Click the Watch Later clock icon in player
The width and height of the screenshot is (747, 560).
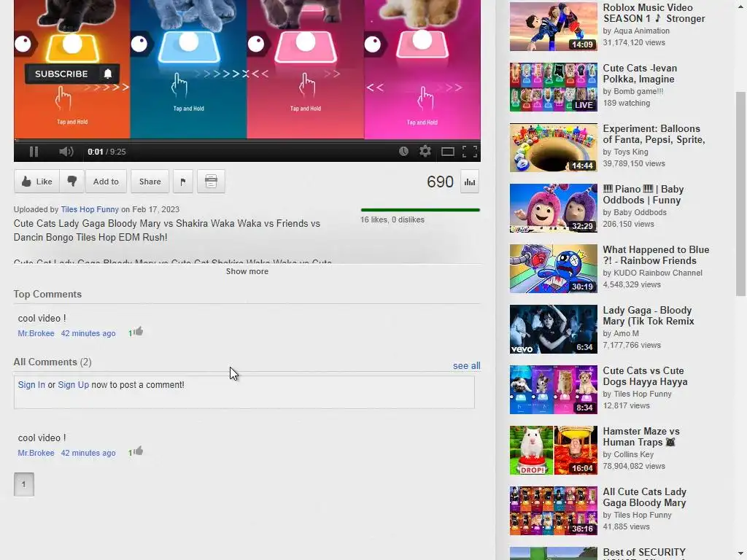[x=403, y=152]
